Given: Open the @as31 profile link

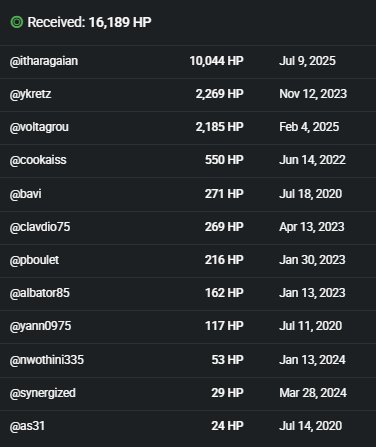Looking at the screenshot, I should coord(27,426).
